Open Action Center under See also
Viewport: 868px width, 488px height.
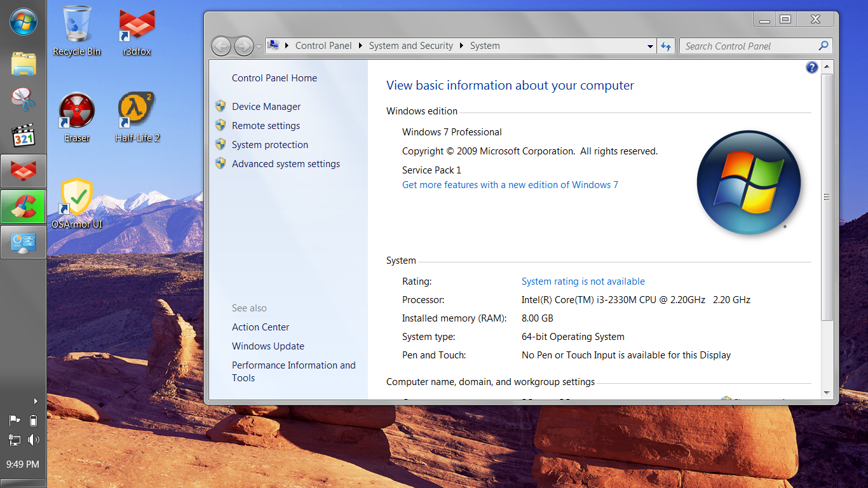tap(261, 327)
